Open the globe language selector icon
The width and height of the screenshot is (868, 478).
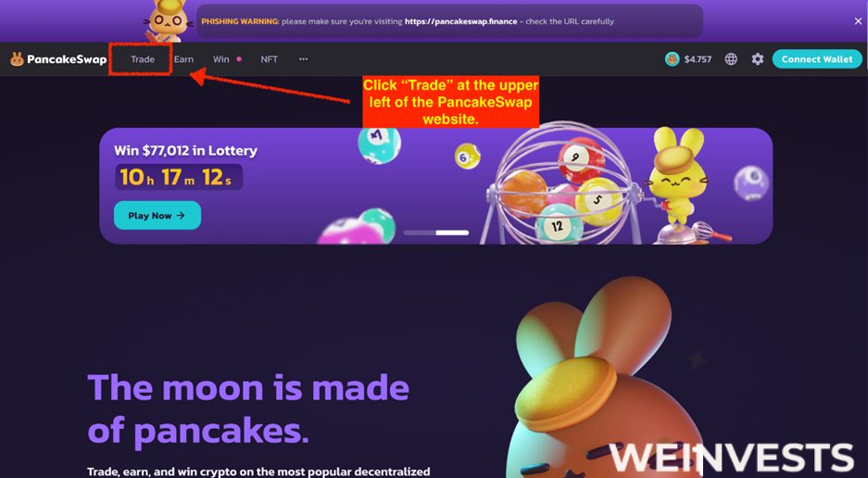[x=731, y=59]
